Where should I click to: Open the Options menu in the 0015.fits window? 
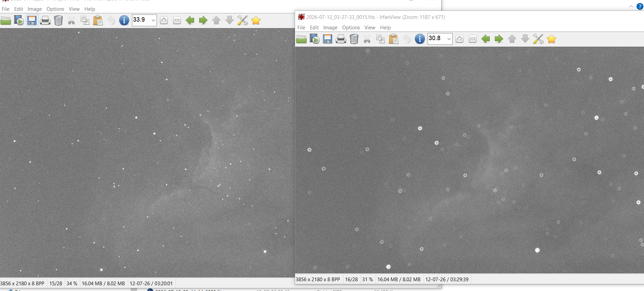tap(351, 28)
